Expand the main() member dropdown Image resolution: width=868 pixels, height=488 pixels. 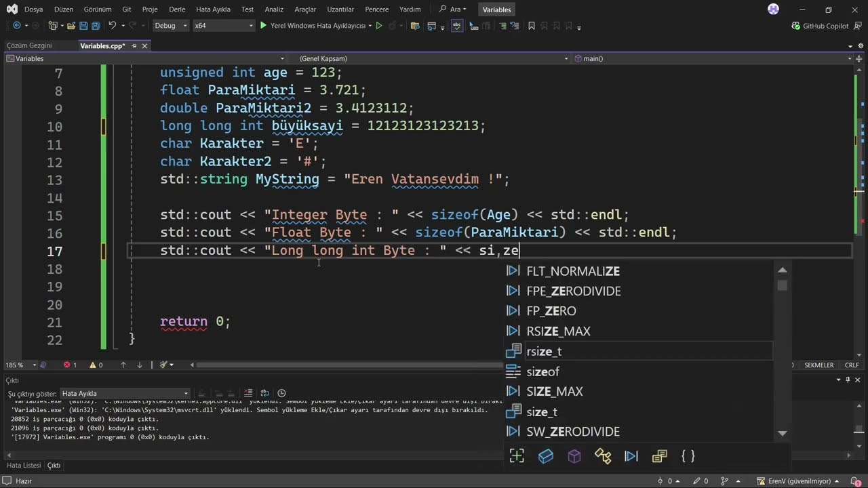click(849, 59)
